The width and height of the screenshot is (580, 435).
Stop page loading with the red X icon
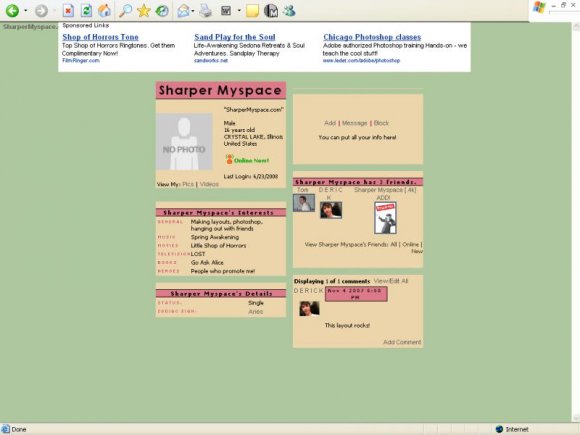(x=68, y=11)
